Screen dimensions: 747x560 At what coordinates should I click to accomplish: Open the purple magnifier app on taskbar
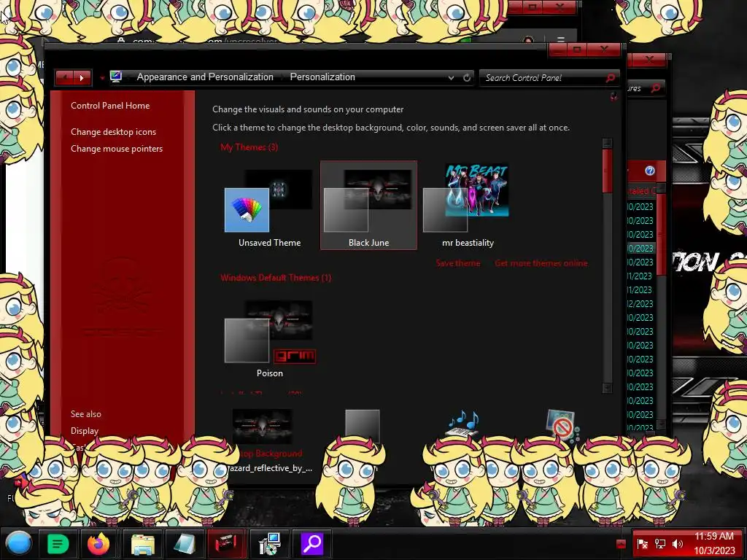tap(312, 543)
